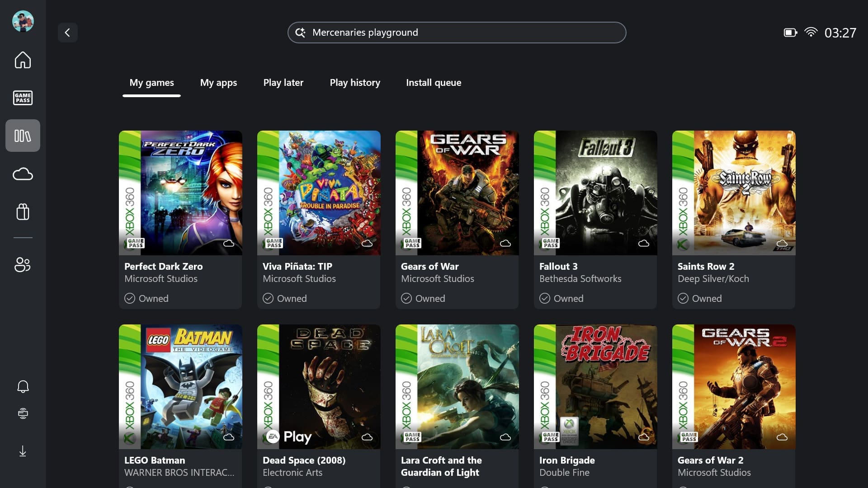Open Viva Piñata TIP cover art
The image size is (868, 488).
point(319,193)
